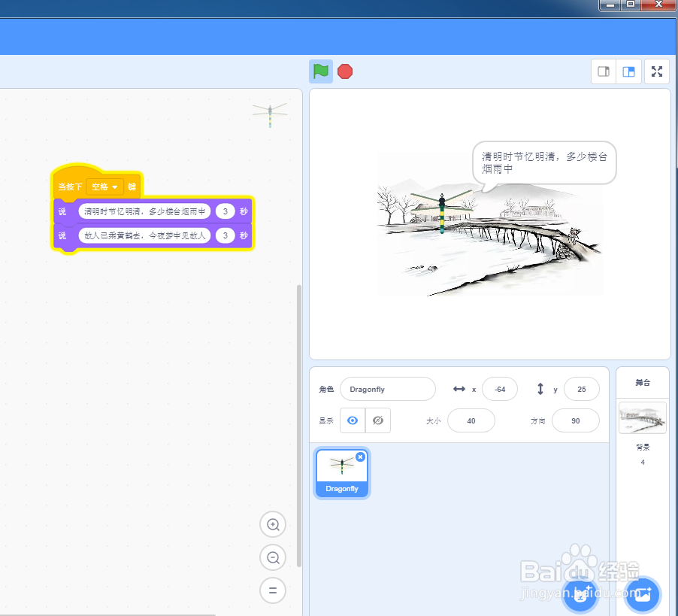The width and height of the screenshot is (678, 616).
Task: Click the green flag to run
Action: tap(321, 71)
